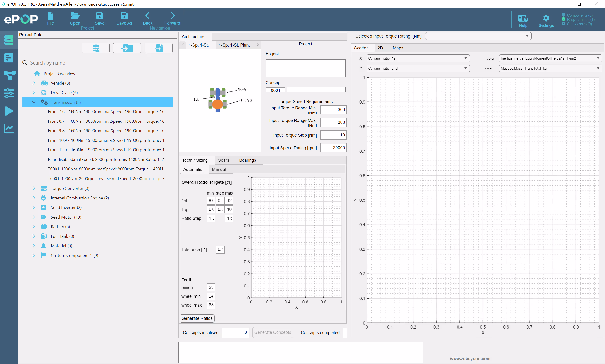Image resolution: width=605 pixels, height=364 pixels.
Task: Open the database sidebar icon
Action: click(x=9, y=40)
